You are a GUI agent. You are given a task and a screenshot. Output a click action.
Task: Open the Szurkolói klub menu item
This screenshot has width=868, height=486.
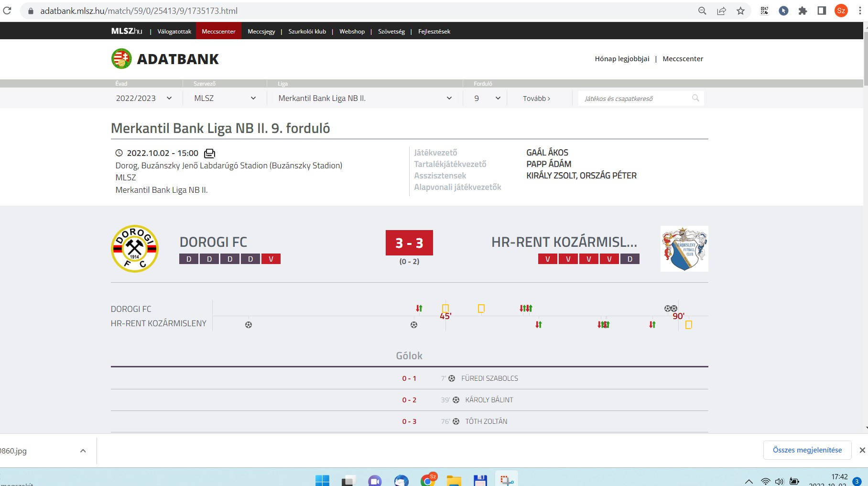[x=307, y=32]
